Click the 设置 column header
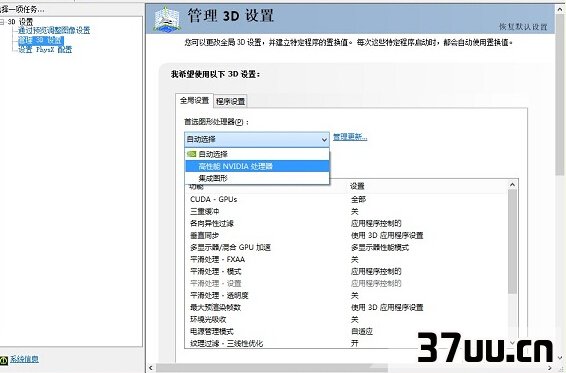Image resolution: width=566 pixels, height=373 pixels. (x=357, y=186)
